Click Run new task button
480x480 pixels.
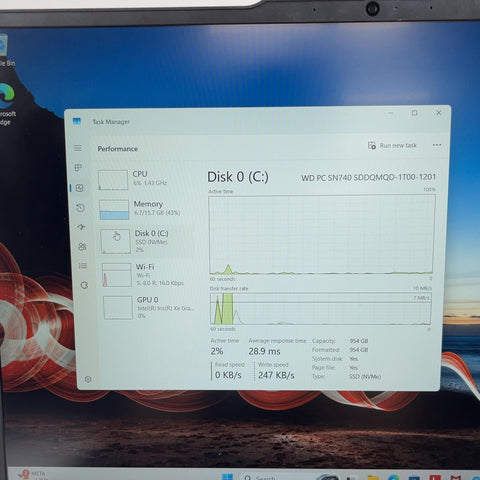point(392,145)
